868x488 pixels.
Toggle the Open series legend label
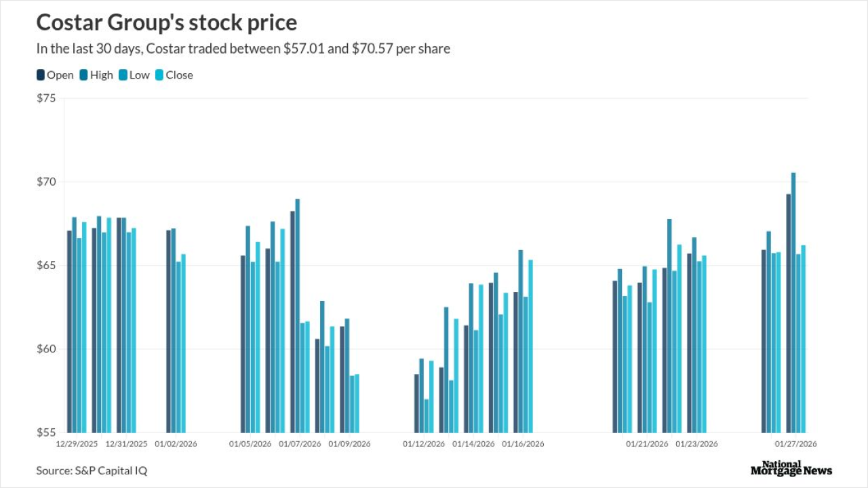pos(60,75)
